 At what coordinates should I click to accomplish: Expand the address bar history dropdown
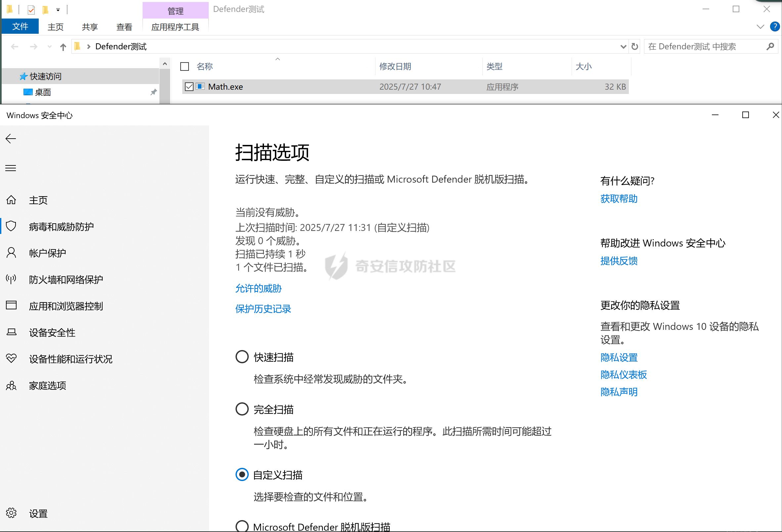(623, 47)
